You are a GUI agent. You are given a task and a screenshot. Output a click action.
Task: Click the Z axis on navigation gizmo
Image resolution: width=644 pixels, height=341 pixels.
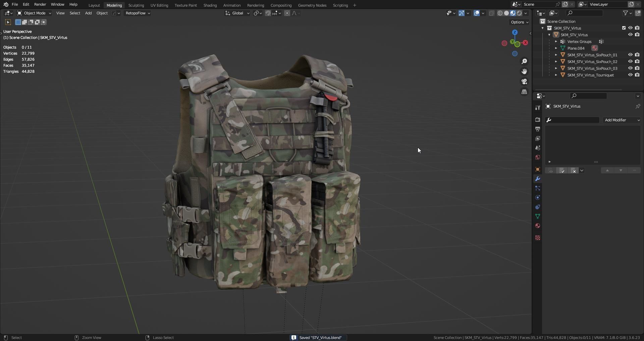(515, 32)
